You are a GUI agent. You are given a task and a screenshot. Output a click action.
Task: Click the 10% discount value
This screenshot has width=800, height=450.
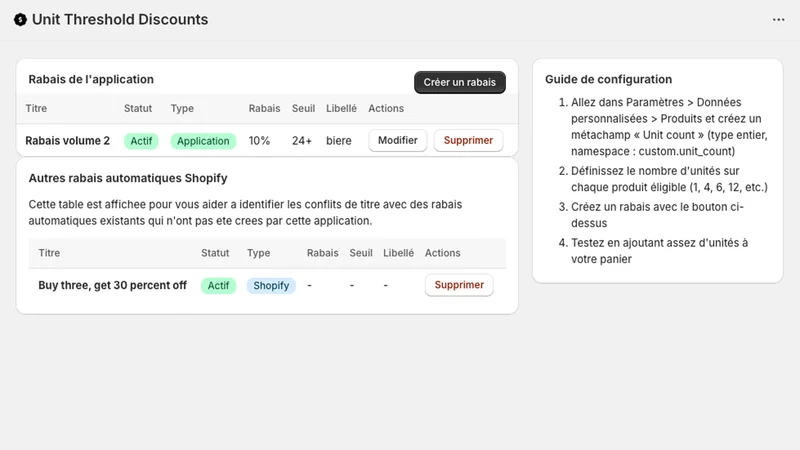click(259, 141)
